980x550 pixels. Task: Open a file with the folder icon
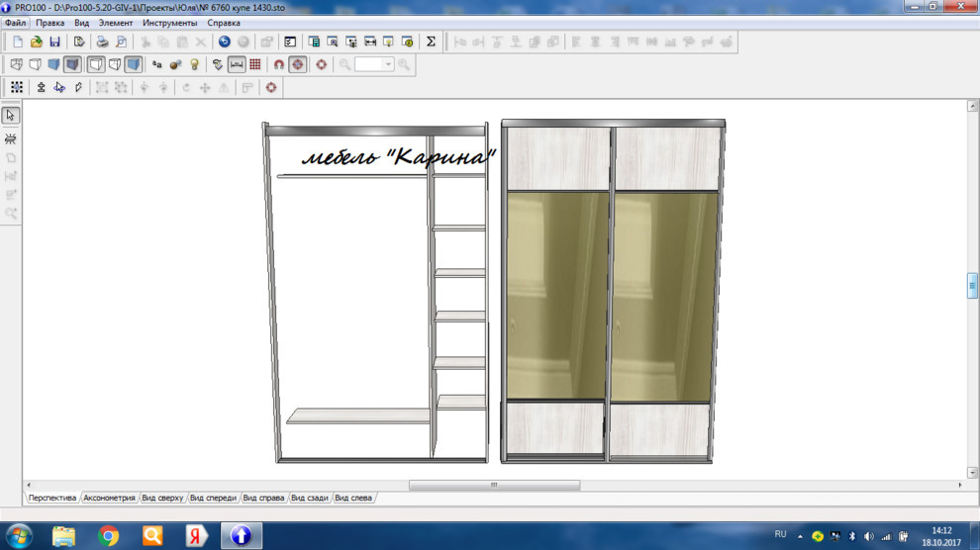pos(37,42)
